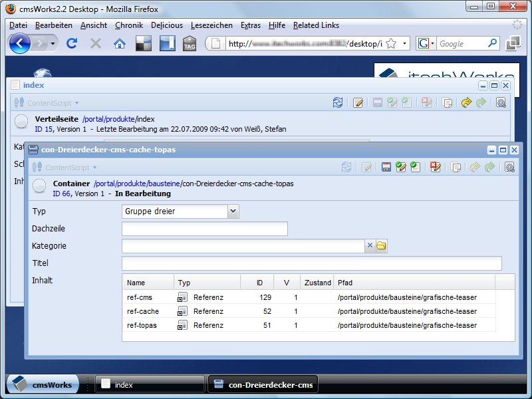This screenshot has width=532, height=399.
Task: Click the cmsWorks start button
Action: point(43,384)
